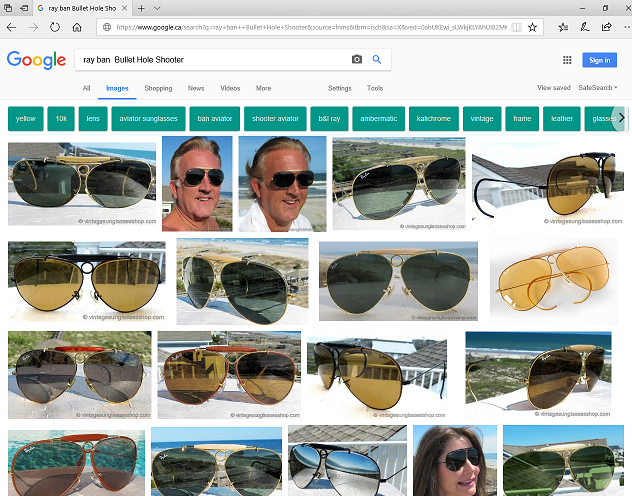Close the ray ban Bullet Hole tab
Image resolution: width=632 pixels, height=496 pixels.
pos(125,8)
